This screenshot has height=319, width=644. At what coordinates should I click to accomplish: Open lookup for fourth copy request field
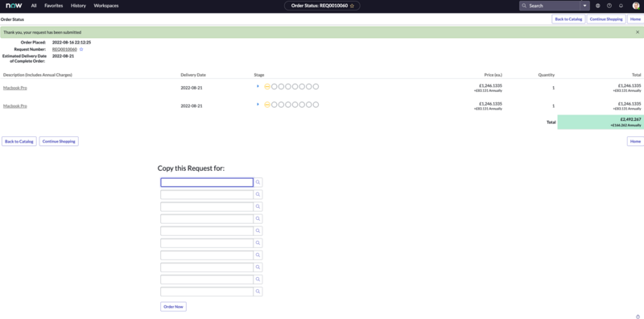coord(258,218)
